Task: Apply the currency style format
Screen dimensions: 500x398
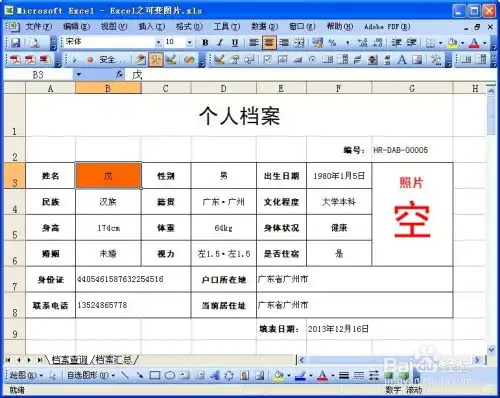Action: (x=318, y=43)
